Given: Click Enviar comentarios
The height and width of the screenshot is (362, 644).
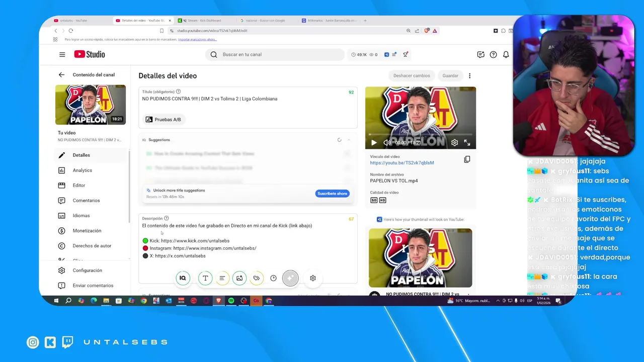Looking at the screenshot, I should coord(92,285).
